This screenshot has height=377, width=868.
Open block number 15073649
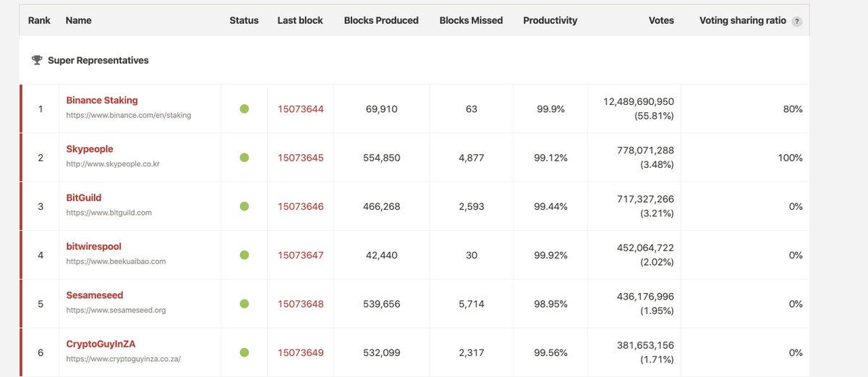301,353
